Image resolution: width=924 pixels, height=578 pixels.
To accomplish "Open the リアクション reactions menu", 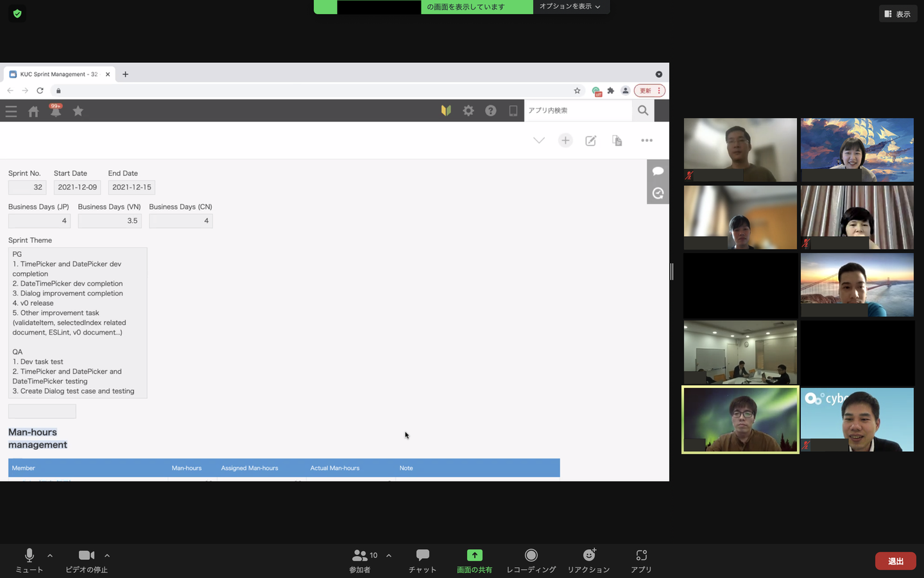I will click(588, 561).
